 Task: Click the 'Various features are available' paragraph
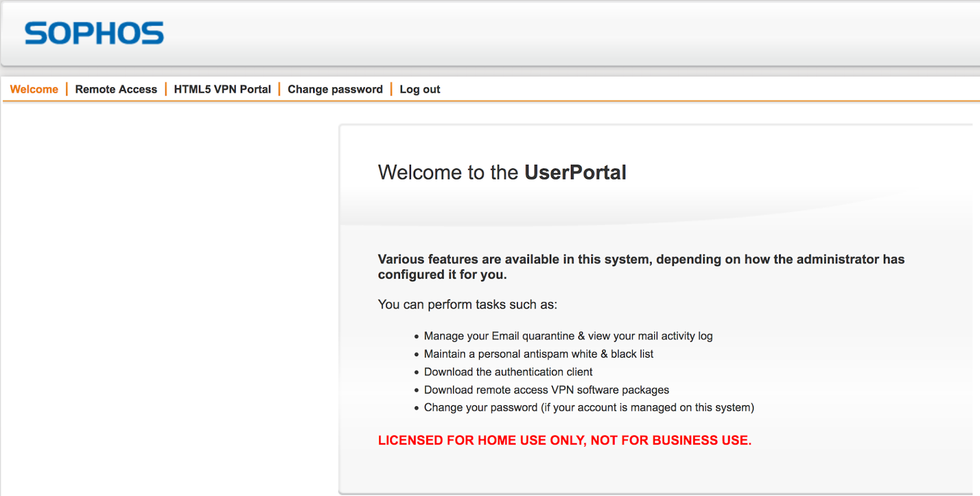pyautogui.click(x=641, y=267)
